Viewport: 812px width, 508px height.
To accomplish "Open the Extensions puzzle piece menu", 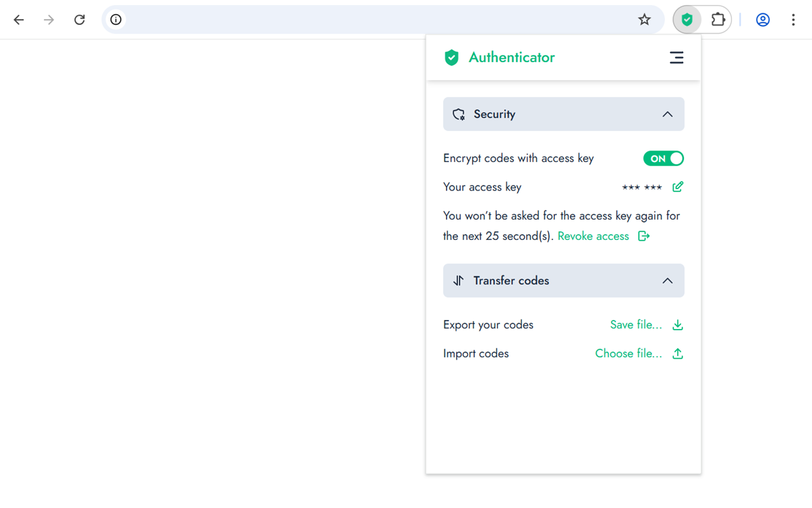I will click(x=717, y=20).
